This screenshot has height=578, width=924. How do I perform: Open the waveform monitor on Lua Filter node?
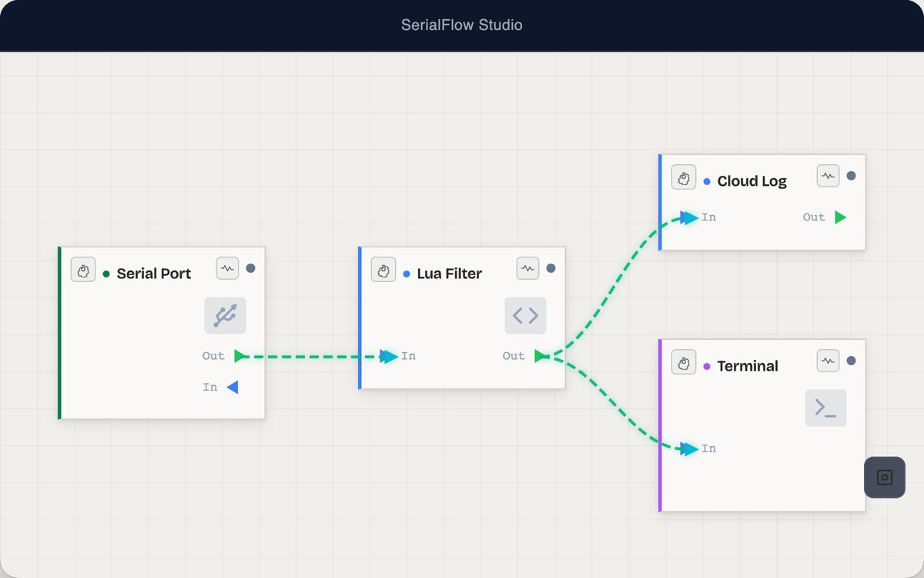click(527, 268)
